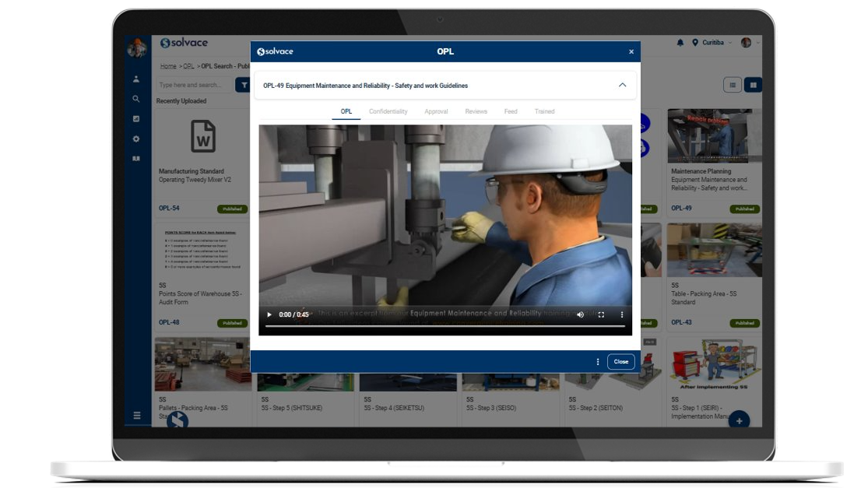The image size is (868, 488).
Task: Click the location pin icon next to Curitiba
Action: pos(695,43)
